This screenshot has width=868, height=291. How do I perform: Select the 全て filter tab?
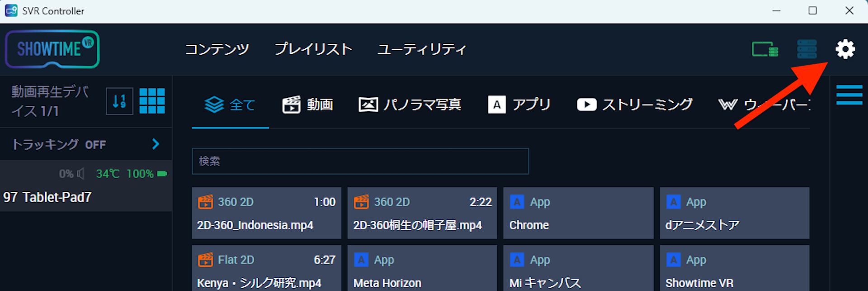[x=230, y=105]
